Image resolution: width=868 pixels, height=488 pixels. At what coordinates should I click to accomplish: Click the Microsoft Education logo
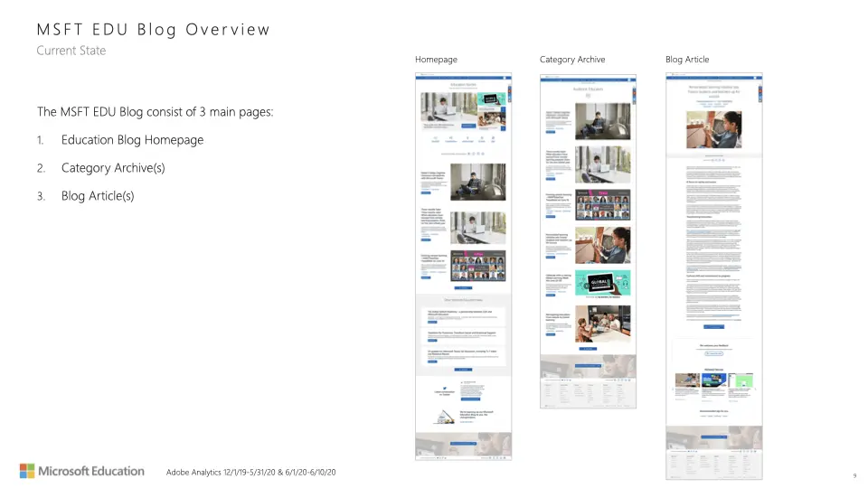point(82,471)
